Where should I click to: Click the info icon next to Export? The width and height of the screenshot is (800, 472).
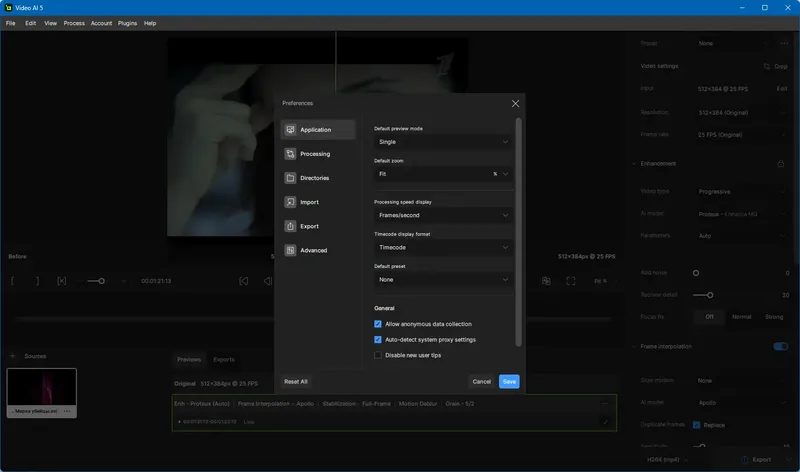click(744, 460)
